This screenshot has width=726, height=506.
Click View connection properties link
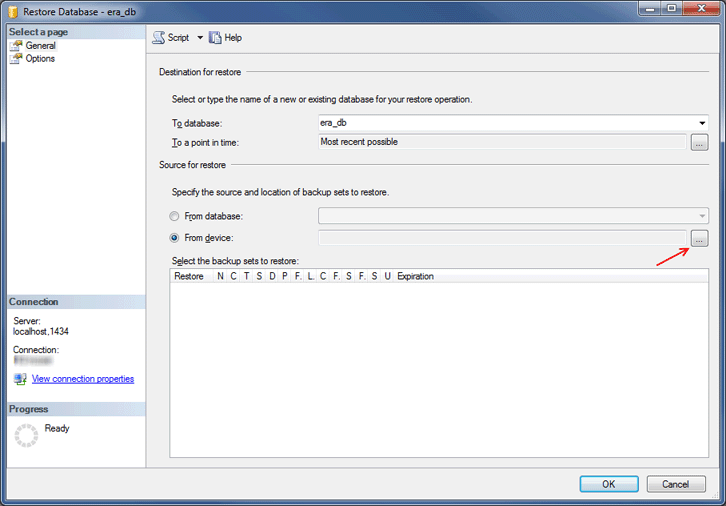[83, 379]
